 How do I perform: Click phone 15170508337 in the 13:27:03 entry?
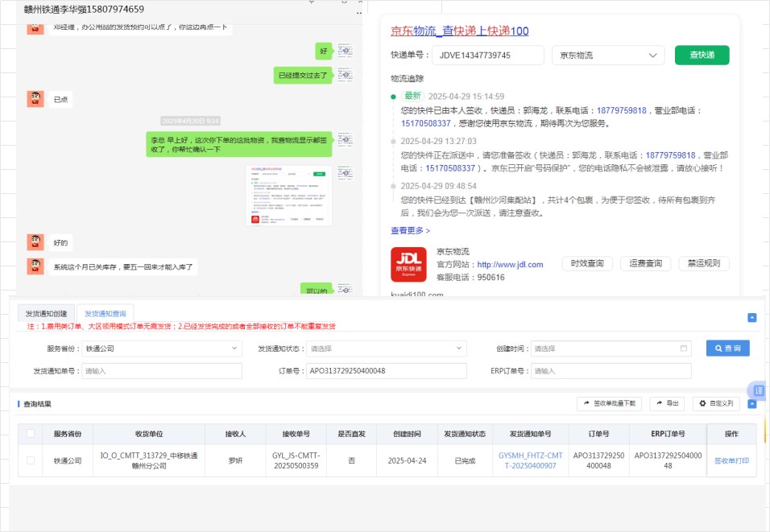pos(450,168)
